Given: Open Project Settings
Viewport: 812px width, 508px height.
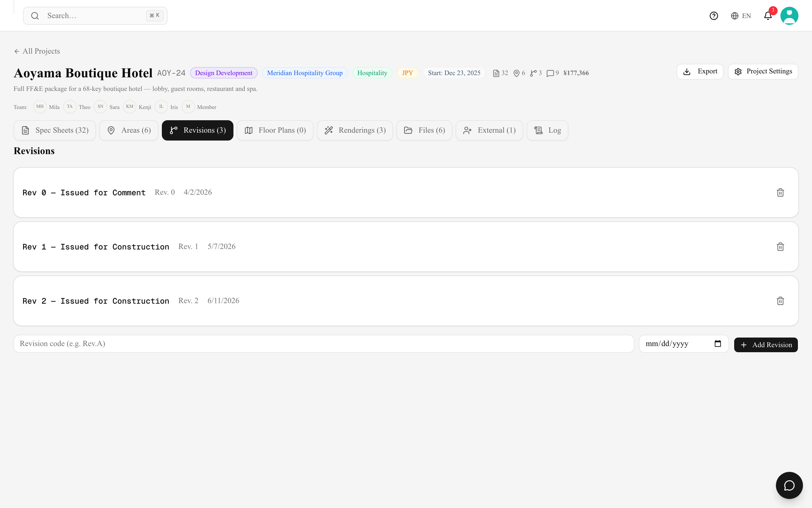Looking at the screenshot, I should point(763,72).
